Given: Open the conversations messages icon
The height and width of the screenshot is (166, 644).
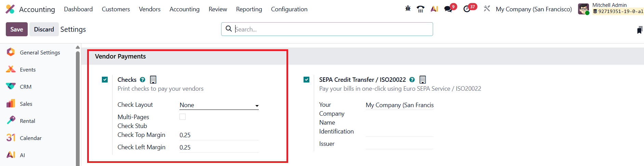Looking at the screenshot, I should tap(448, 9).
